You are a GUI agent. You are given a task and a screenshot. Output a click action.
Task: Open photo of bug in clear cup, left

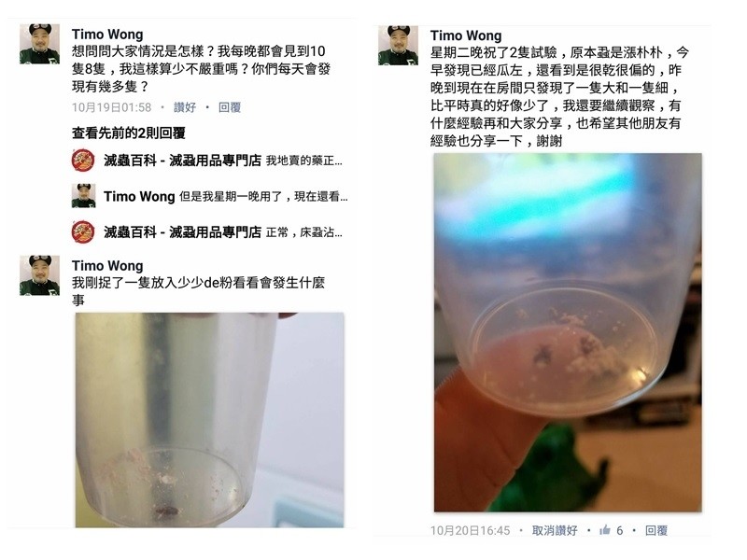click(x=209, y=419)
